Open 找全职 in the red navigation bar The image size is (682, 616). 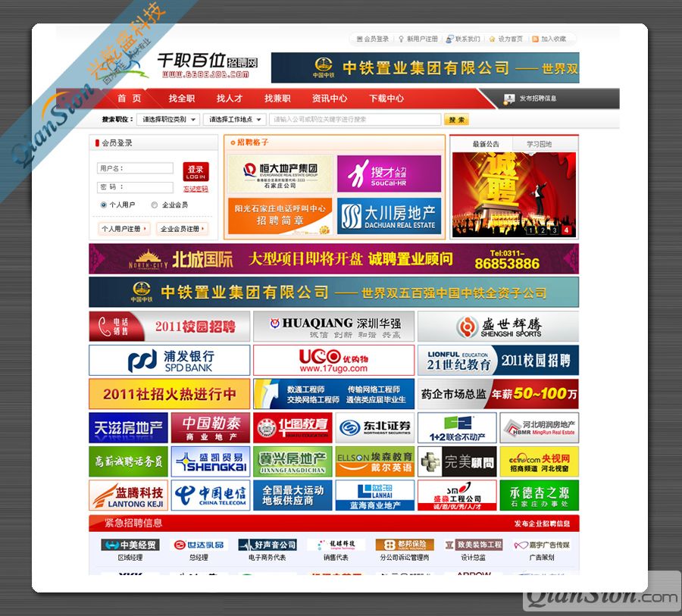pyautogui.click(x=182, y=98)
